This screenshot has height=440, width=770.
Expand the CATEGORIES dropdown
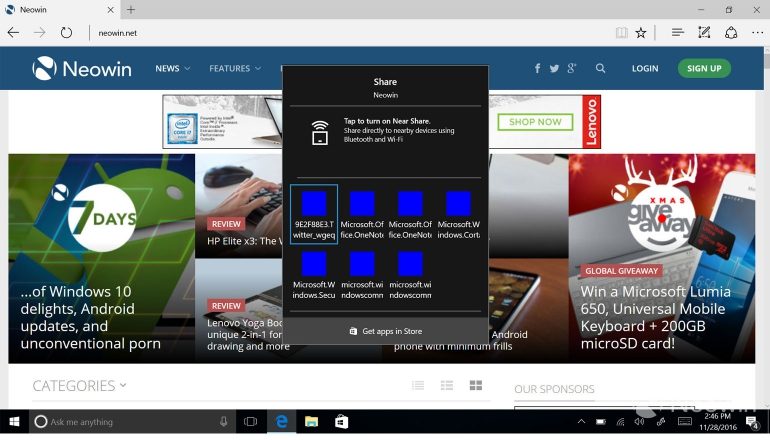coord(79,386)
